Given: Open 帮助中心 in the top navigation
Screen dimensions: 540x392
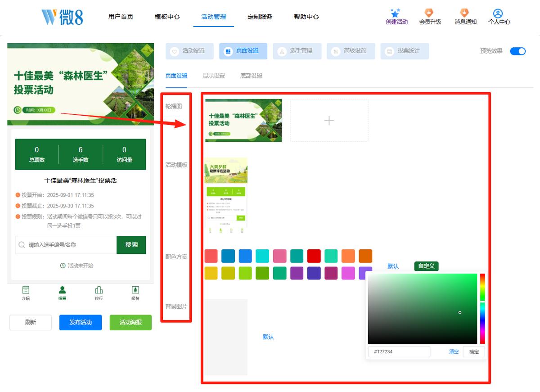Looking at the screenshot, I should (x=306, y=17).
